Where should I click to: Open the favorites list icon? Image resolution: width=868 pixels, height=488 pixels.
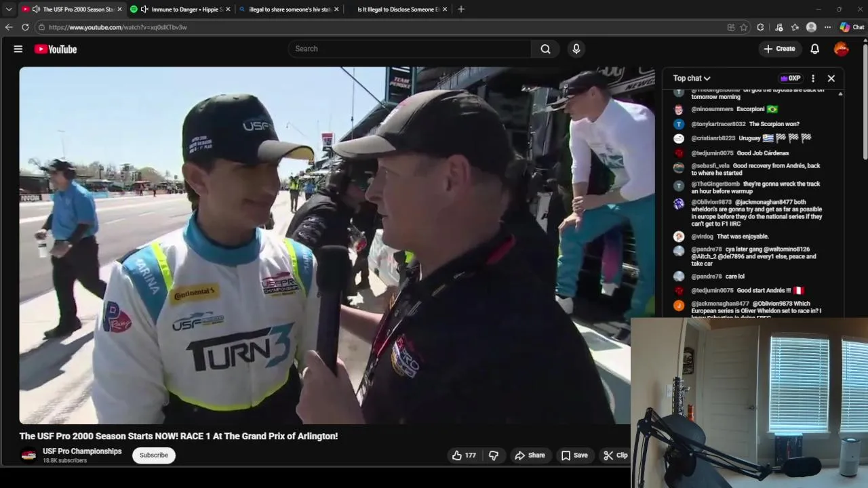pyautogui.click(x=795, y=27)
